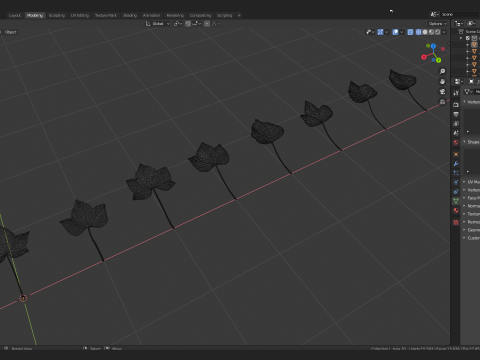480x360 pixels.
Task: Open the Output properties tab
Action: [x=456, y=114]
